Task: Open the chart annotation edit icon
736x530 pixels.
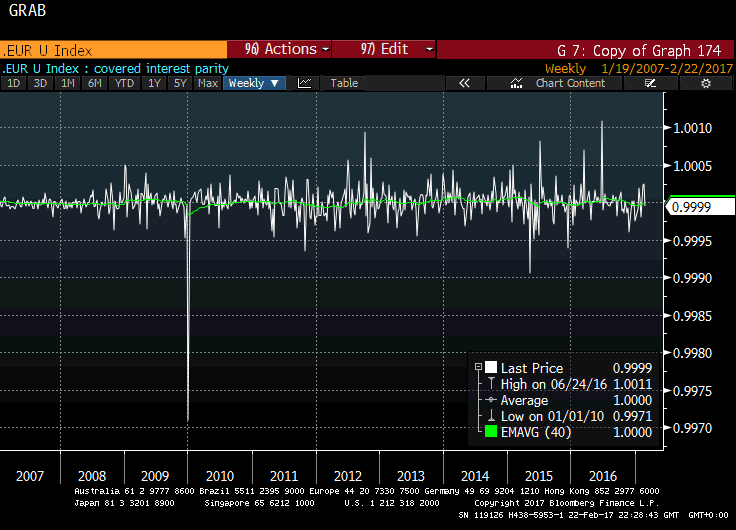Action: click(650, 84)
